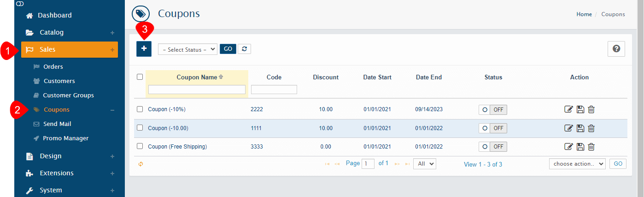
Task: Click the grid reload icon at bottom left
Action: pos(141,164)
